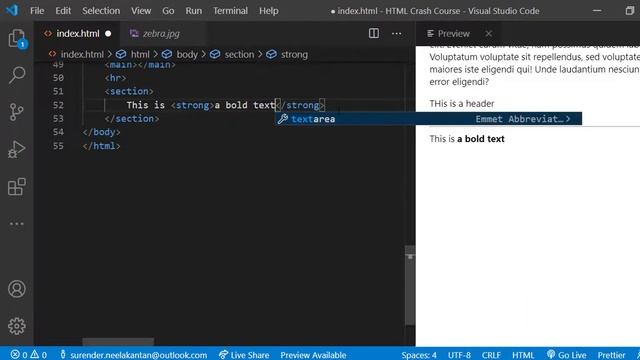Click Preview Available status item
This screenshot has height=360, width=640.
point(313,355)
